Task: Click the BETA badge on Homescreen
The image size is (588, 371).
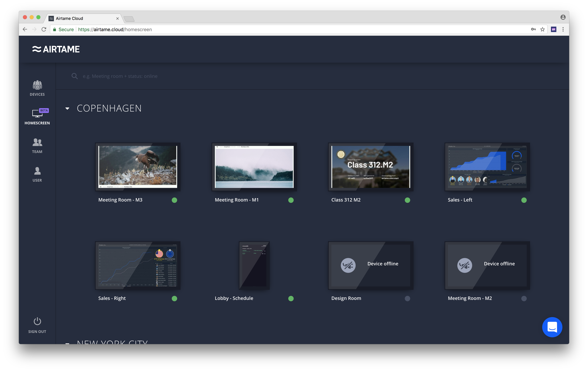Action: 44,111
